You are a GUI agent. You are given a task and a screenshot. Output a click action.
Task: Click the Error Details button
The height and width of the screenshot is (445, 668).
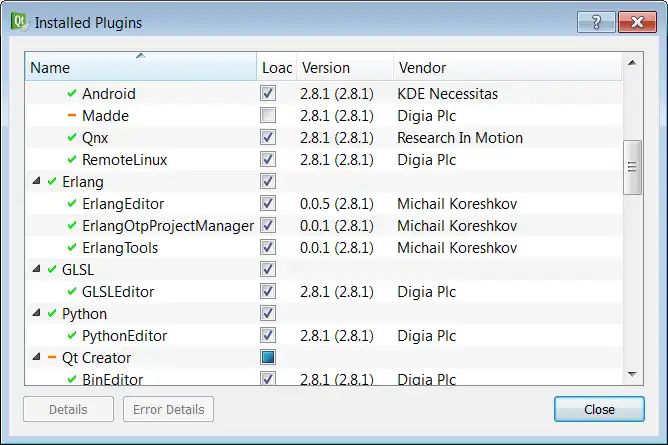coord(168,409)
